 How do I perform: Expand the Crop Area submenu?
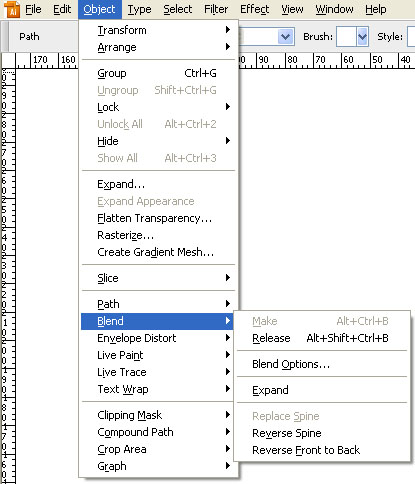pyautogui.click(x=158, y=449)
